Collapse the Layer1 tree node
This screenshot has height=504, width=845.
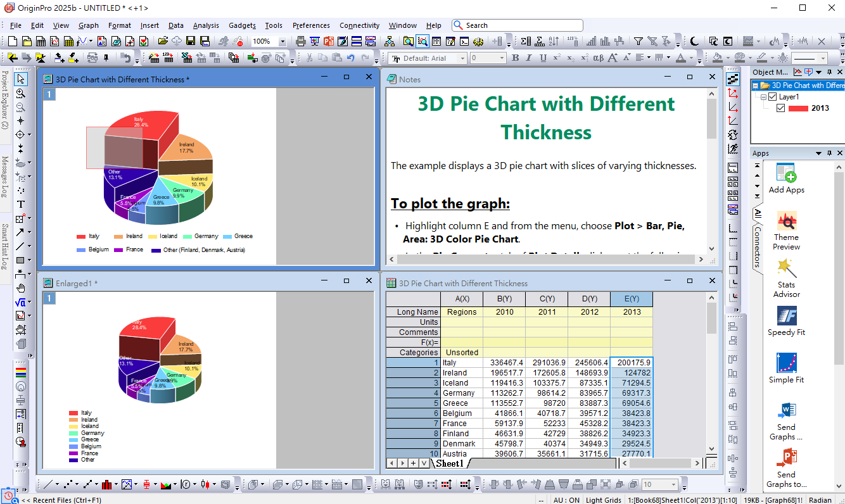pos(763,97)
